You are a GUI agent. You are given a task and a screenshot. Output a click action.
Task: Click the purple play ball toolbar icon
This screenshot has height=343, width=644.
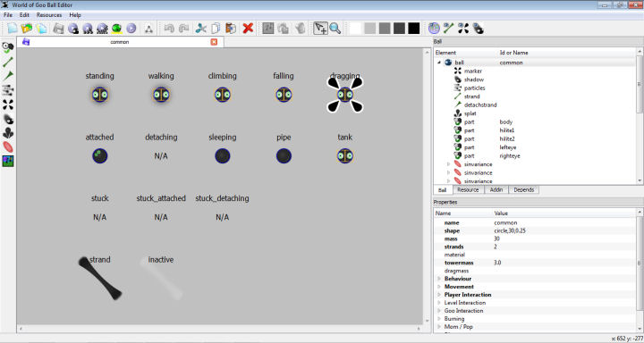[x=131, y=29]
